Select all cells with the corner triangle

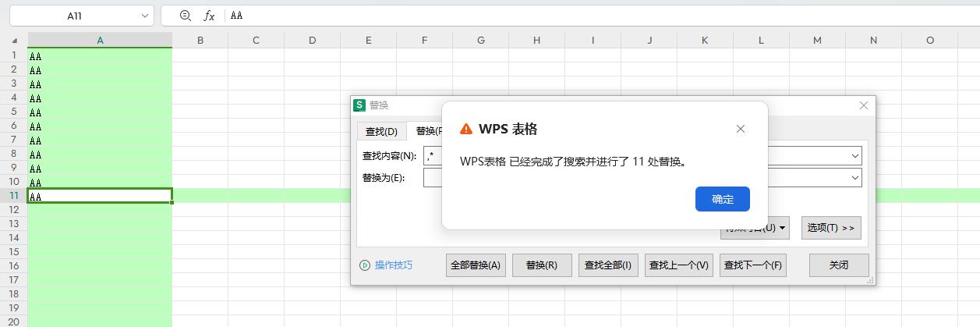[x=14, y=41]
